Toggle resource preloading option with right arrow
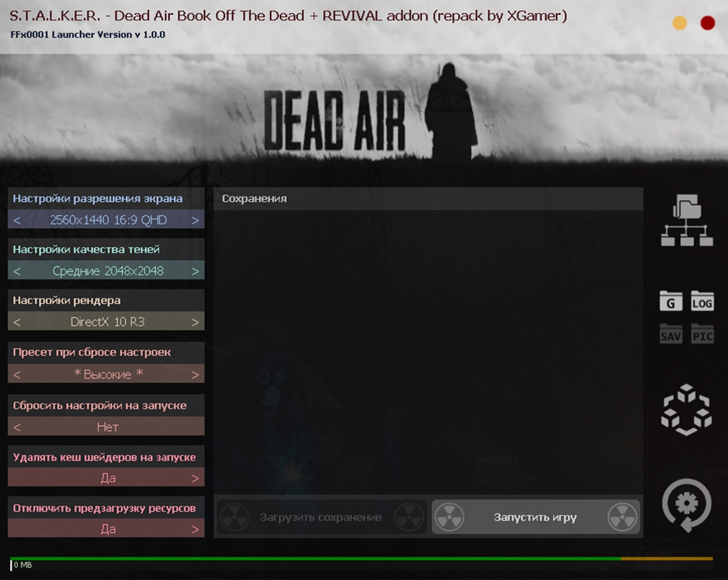Viewport: 728px width, 580px height. coord(195,530)
